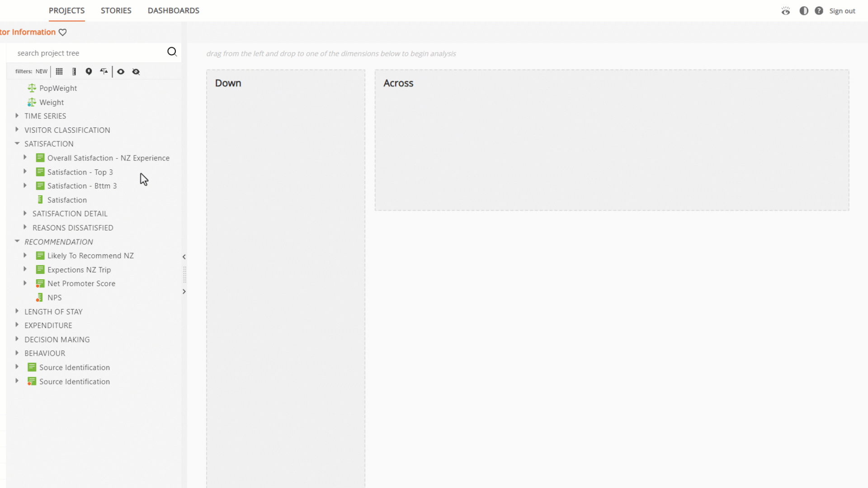868x488 pixels.
Task: Click the search magnifier icon
Action: (x=172, y=52)
